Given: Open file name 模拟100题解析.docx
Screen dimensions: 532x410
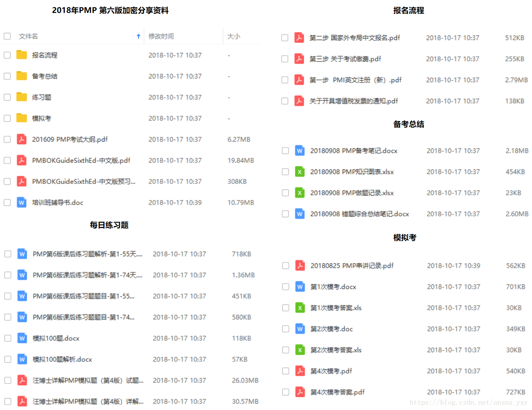Looking at the screenshot, I should coord(62,359).
